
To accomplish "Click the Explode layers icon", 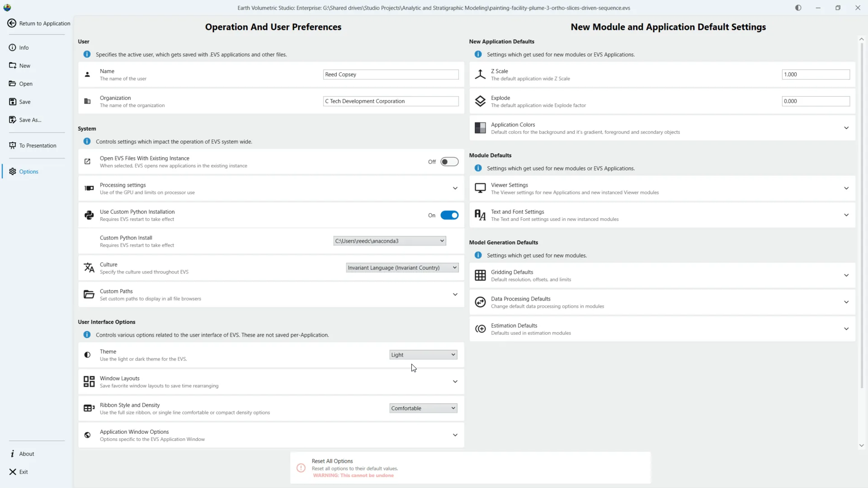I will (x=480, y=101).
